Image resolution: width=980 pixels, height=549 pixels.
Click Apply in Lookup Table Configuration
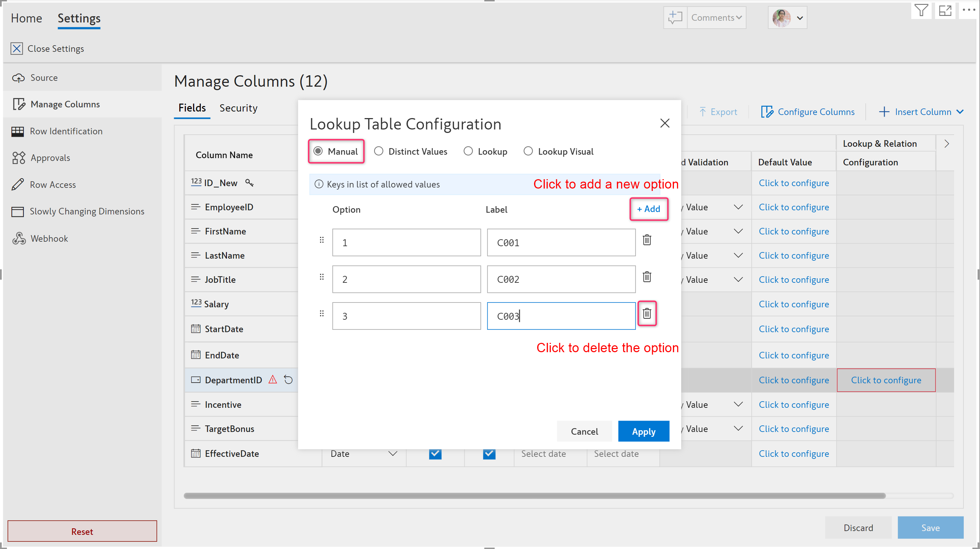click(x=643, y=431)
